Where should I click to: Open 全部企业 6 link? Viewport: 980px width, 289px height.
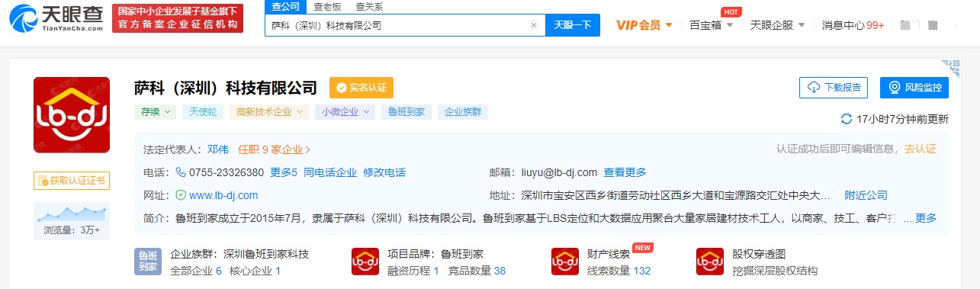[x=196, y=271]
